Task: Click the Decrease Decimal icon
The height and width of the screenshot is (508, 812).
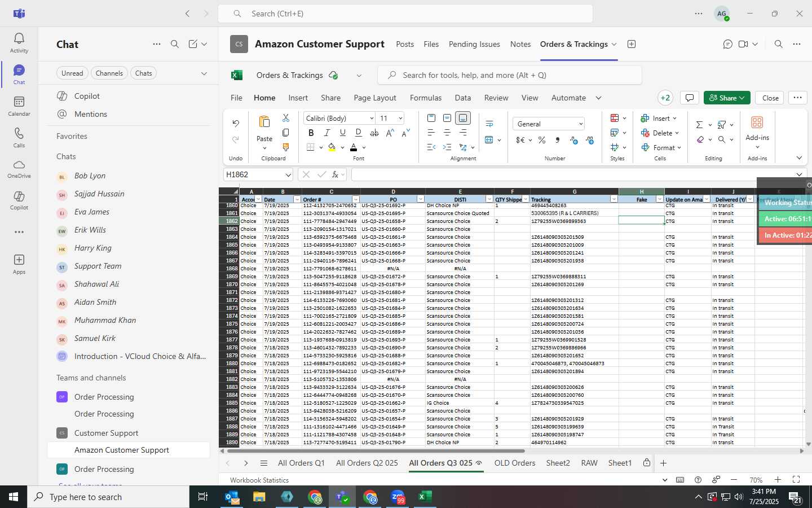Action: (590, 140)
